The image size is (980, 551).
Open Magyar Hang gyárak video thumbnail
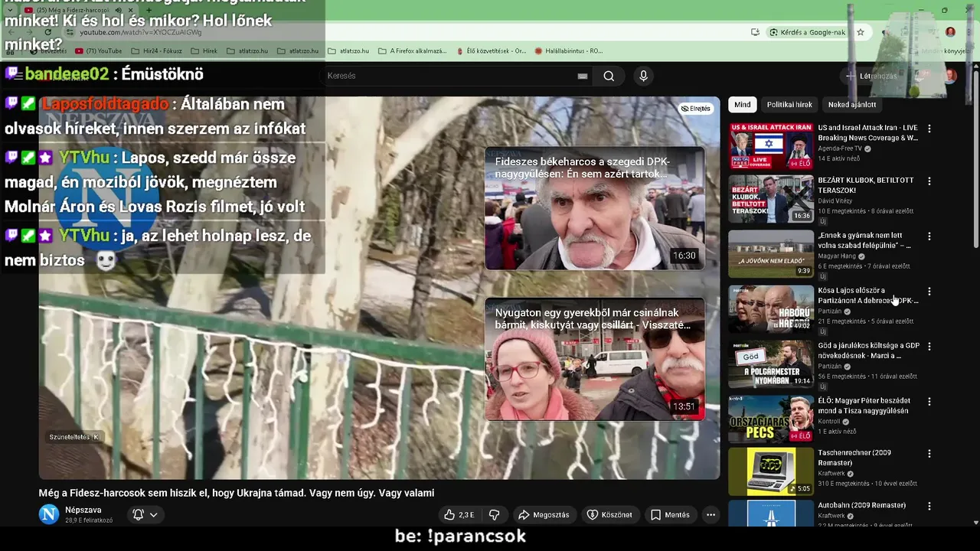pyautogui.click(x=771, y=254)
